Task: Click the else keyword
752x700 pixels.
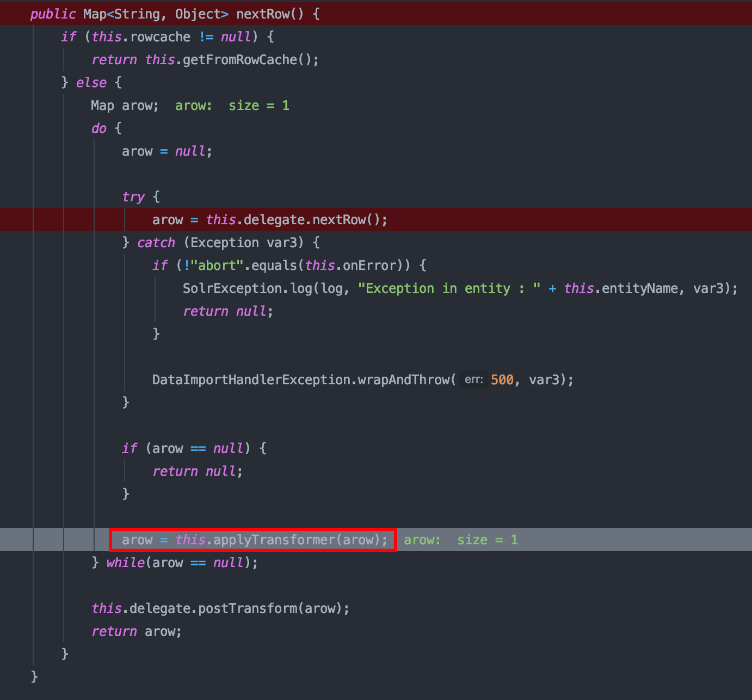Action: 91,83
